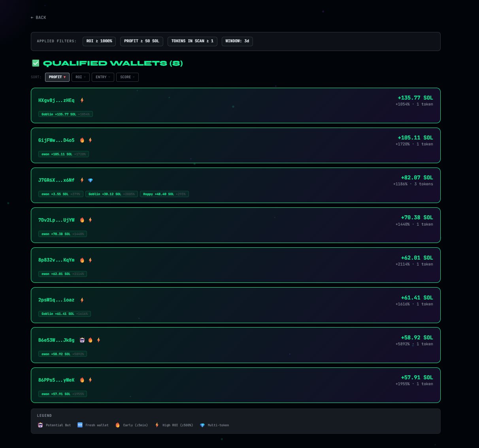Click the TOKENS IN SCAN ≥ 1 chip
479x448 pixels.
tap(192, 41)
